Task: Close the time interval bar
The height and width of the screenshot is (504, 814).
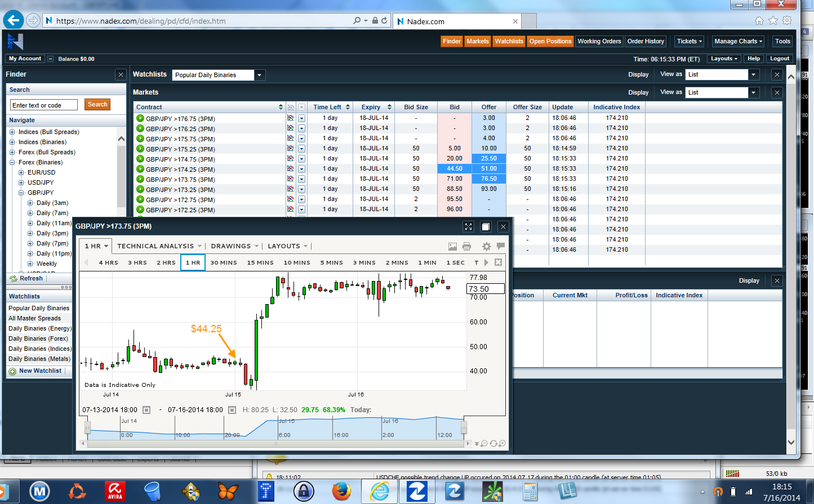Action: [x=498, y=262]
